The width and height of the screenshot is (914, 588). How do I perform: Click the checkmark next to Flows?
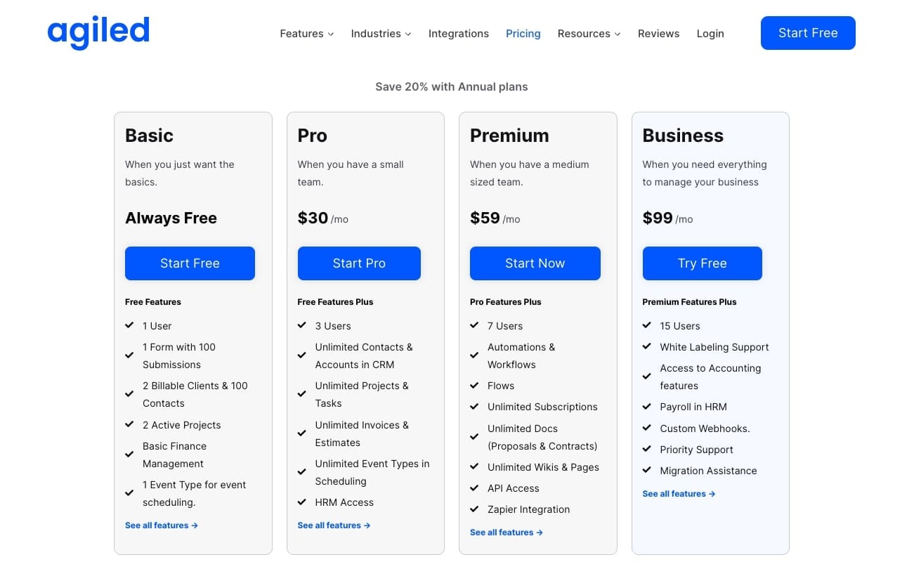coord(475,385)
